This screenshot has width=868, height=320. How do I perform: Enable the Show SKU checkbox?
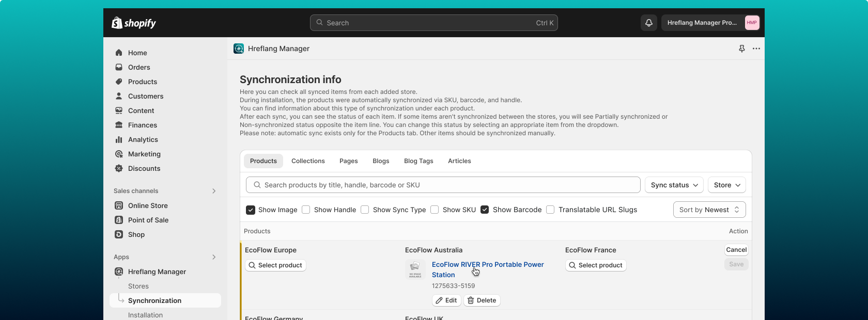[435, 210]
